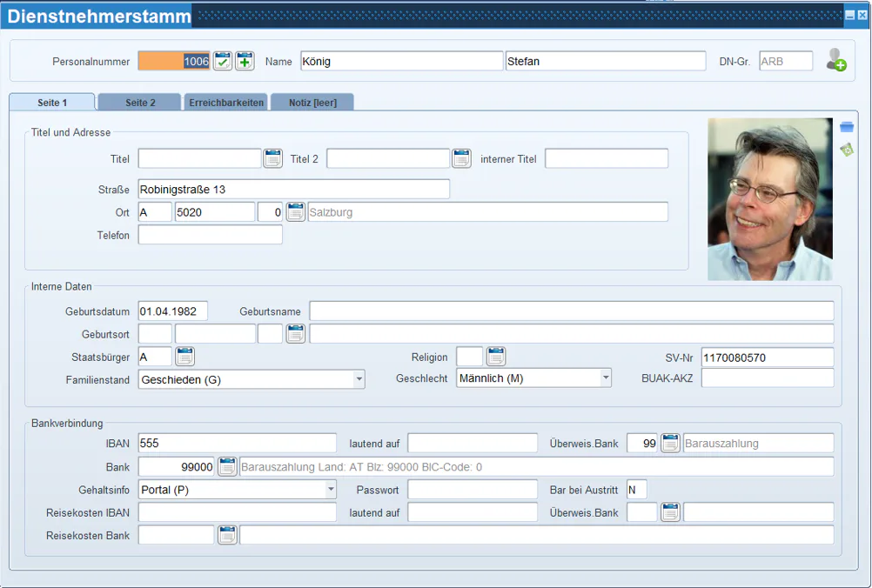This screenshot has height=588, width=872.
Task: Click the green icon beside the photo
Action: click(x=847, y=150)
